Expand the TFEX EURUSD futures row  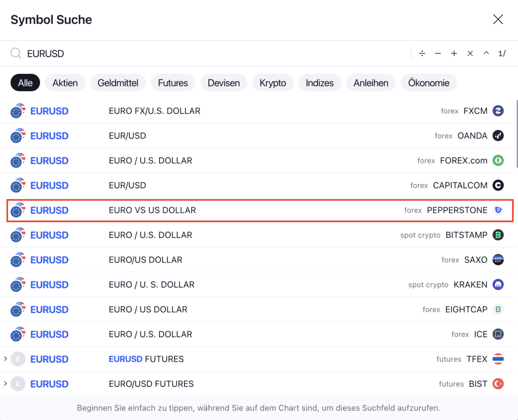click(x=5, y=359)
